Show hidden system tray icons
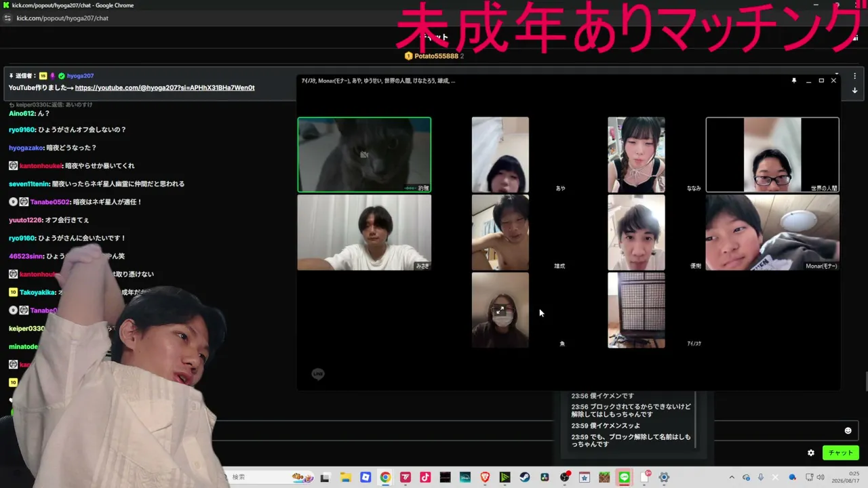Screen dimensions: 868x488 tap(732, 477)
